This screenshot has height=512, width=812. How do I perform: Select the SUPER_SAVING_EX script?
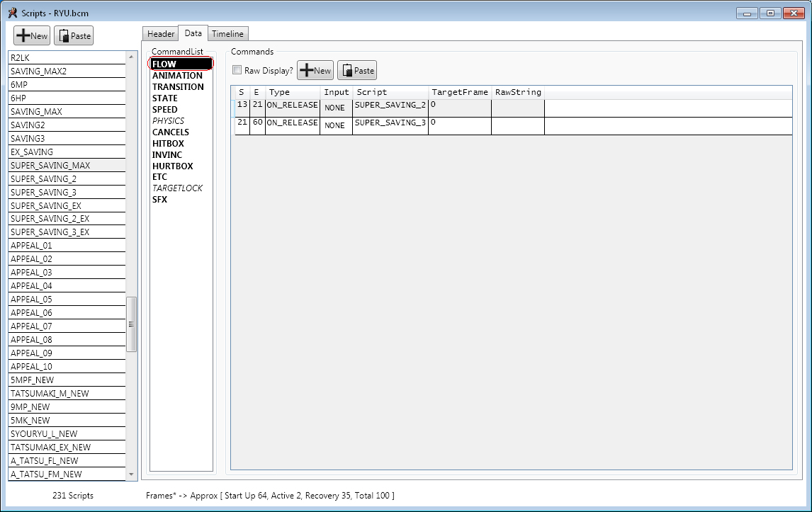(45, 206)
